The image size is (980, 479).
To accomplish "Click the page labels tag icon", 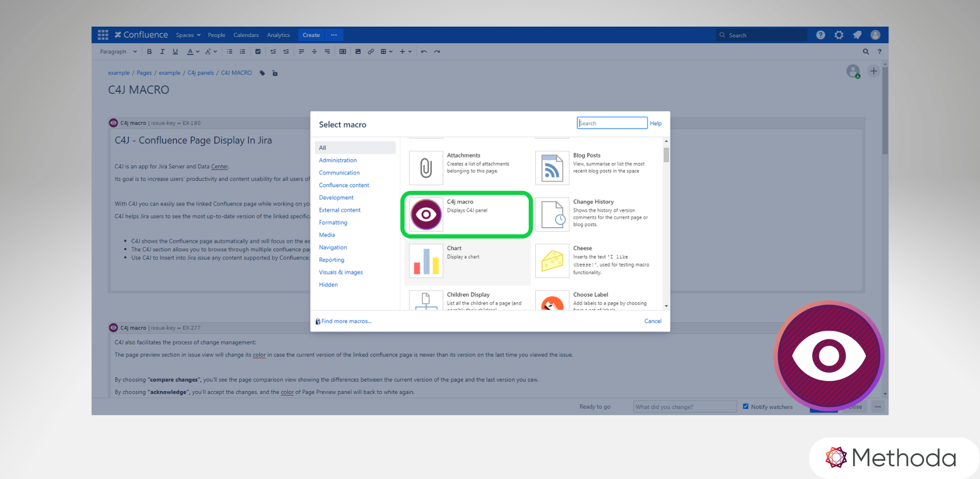I will tap(262, 73).
